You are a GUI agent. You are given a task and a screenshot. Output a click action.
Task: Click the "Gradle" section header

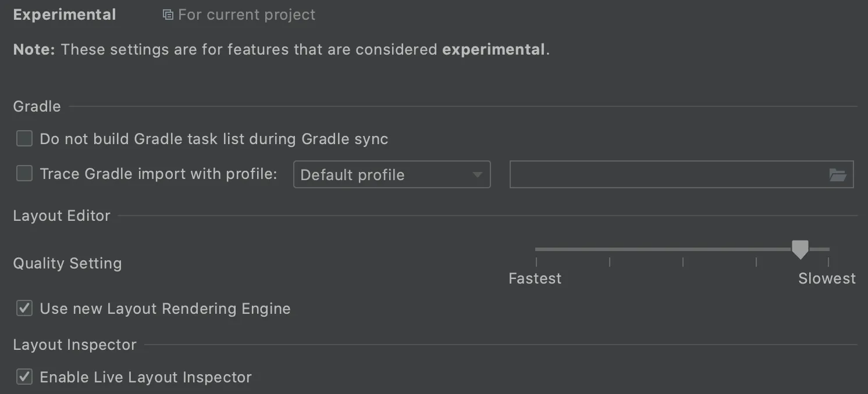tap(37, 106)
